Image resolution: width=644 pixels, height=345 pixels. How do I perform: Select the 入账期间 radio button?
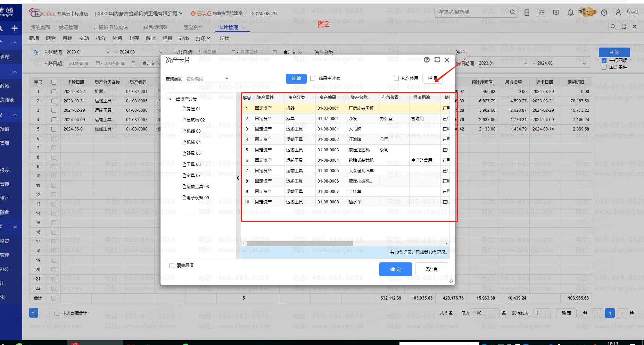pyautogui.click(x=37, y=52)
